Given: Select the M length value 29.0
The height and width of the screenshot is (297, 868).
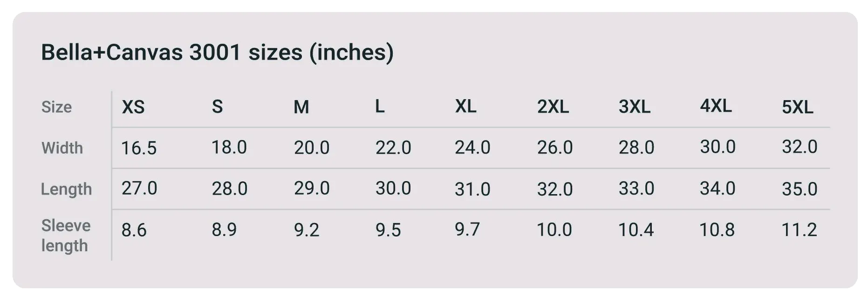Looking at the screenshot, I should pyautogui.click(x=312, y=189).
